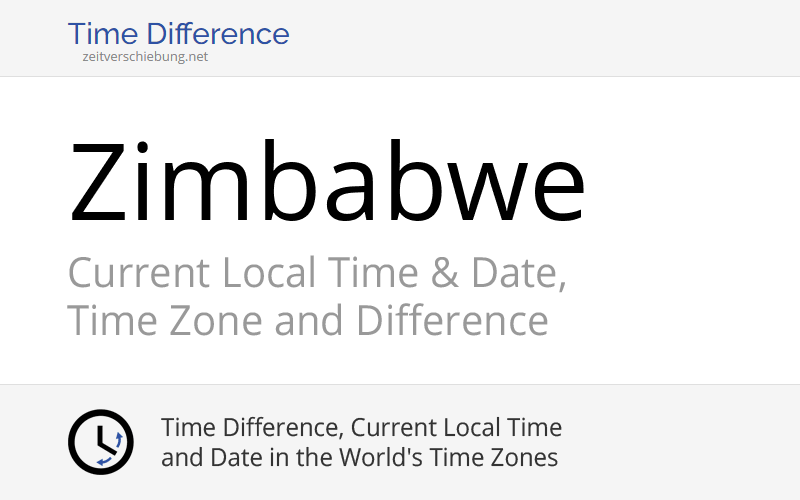Click the gray word "Difference" in the subtitle

[452, 321]
